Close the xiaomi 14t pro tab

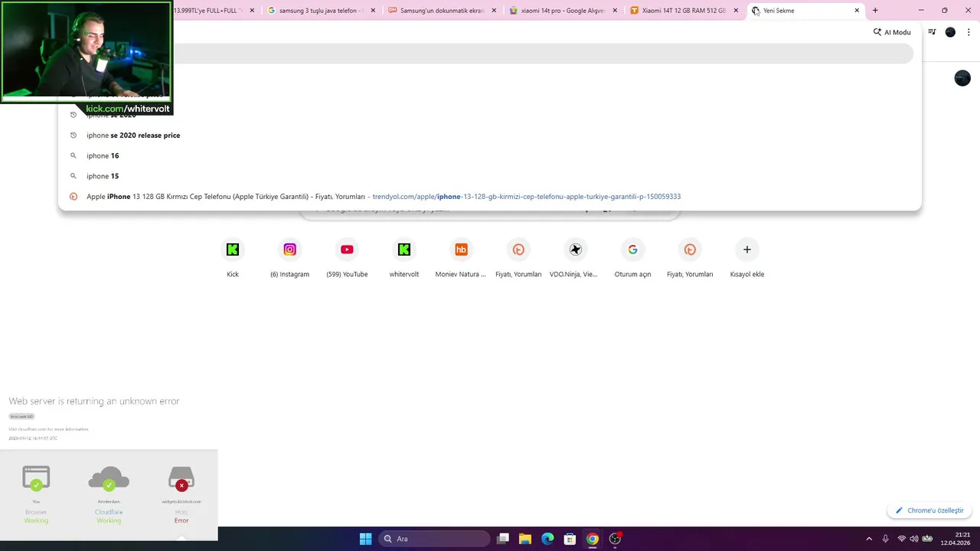[x=615, y=11]
